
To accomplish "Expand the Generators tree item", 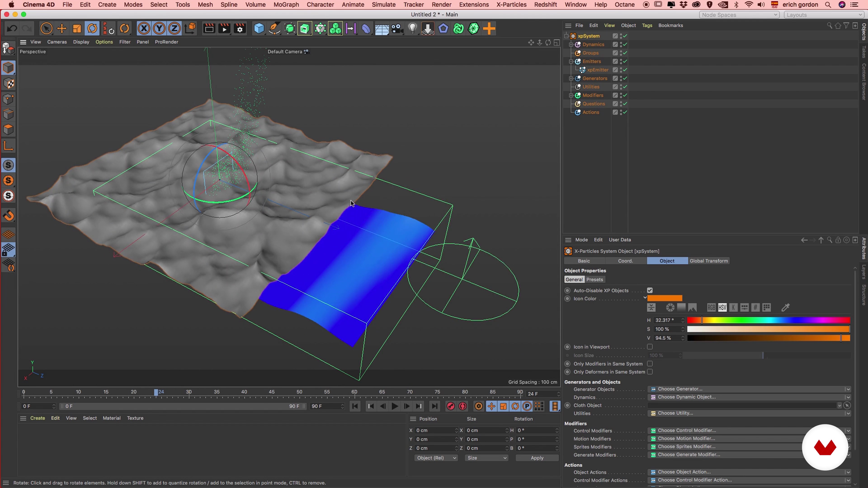I will pos(571,78).
